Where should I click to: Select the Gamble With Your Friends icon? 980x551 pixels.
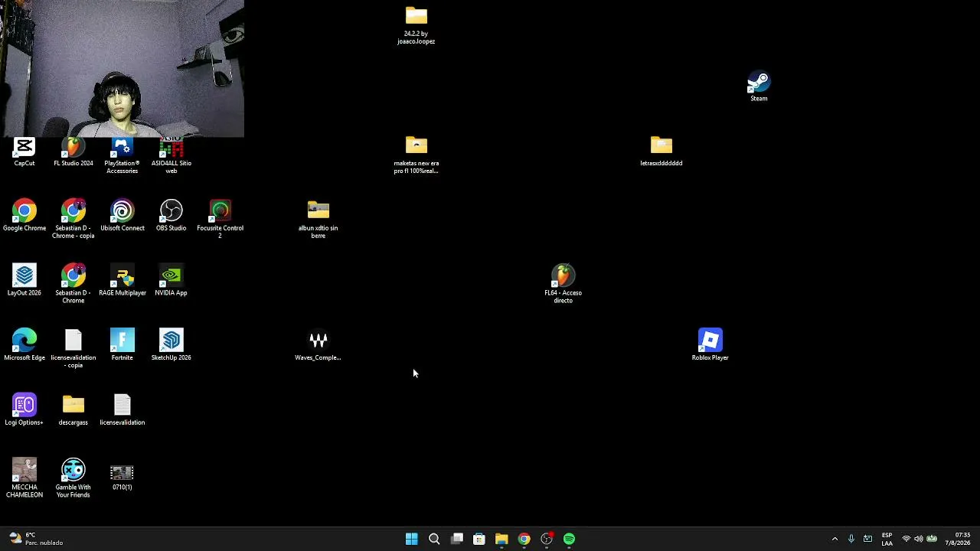point(73,479)
